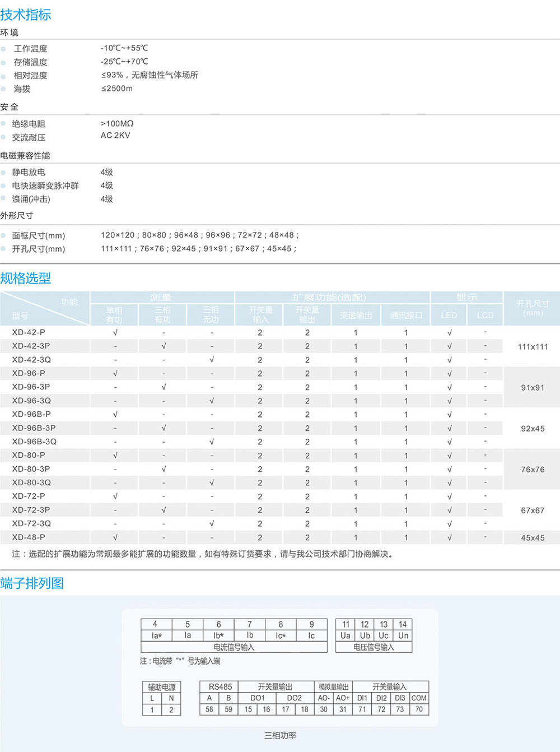This screenshot has height=752, width=560.
Task: Click the bullet icon before 交流耐压
Action: (x=3, y=137)
